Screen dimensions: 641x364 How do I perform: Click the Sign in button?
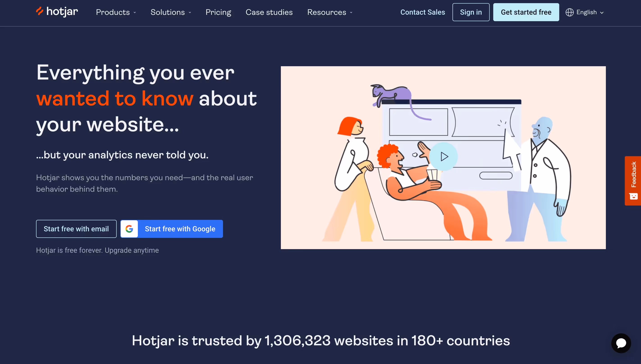pos(471,12)
